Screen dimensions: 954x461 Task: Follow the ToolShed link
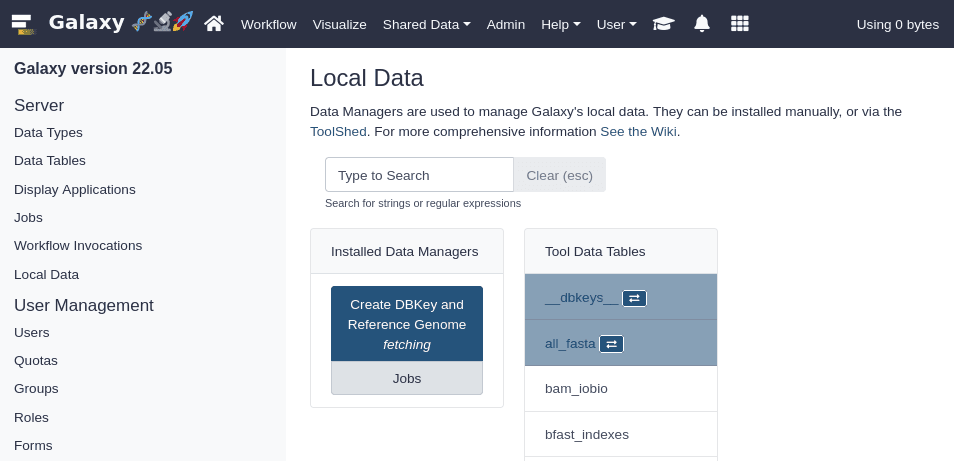[338, 131]
